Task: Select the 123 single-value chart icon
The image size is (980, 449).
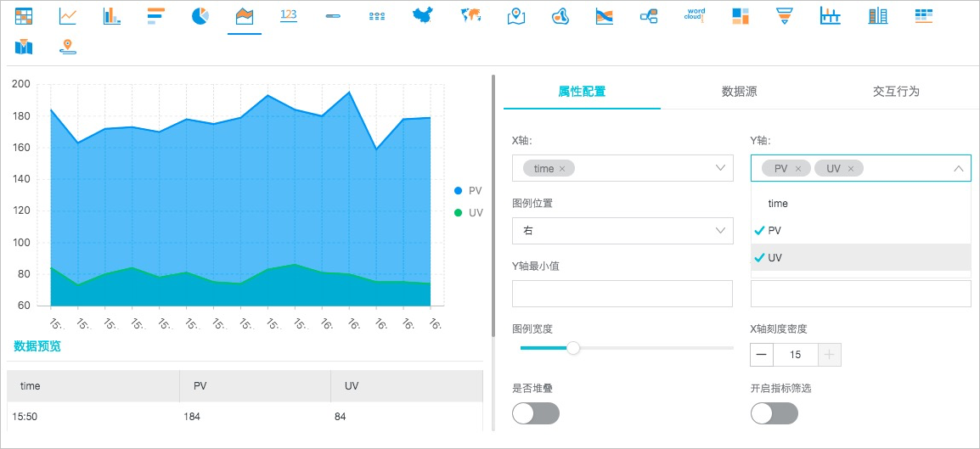Action: pyautogui.click(x=289, y=15)
